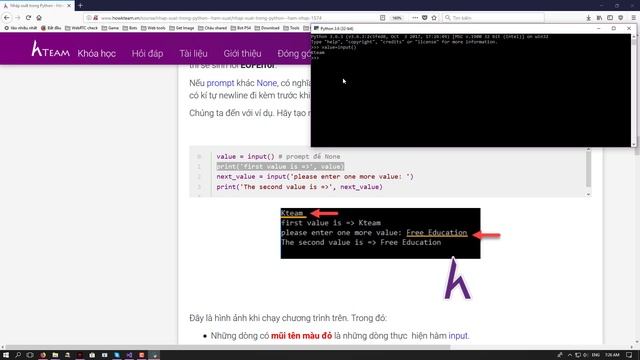Open a new browser tab
The width and height of the screenshot is (640, 360).
point(80,5)
